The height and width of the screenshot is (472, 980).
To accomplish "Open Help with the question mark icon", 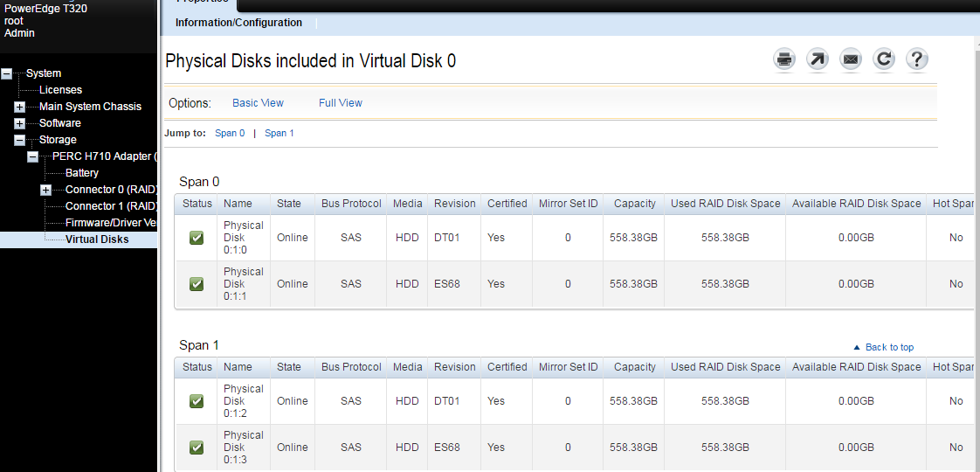I will (916, 59).
